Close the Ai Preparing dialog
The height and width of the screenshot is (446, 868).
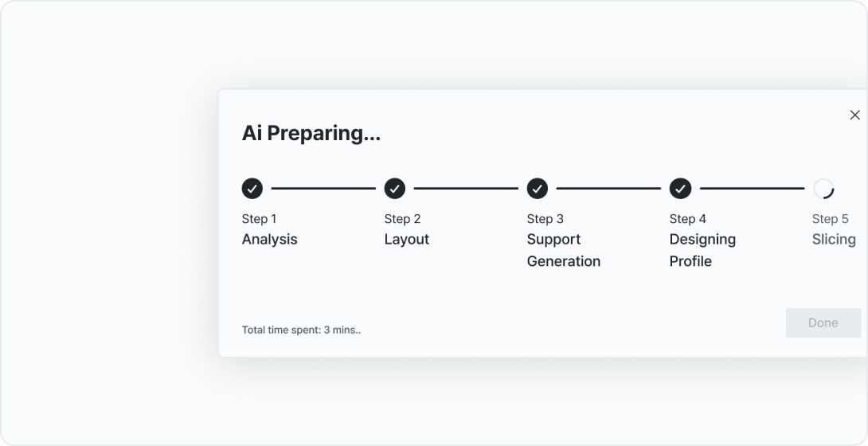pos(854,115)
